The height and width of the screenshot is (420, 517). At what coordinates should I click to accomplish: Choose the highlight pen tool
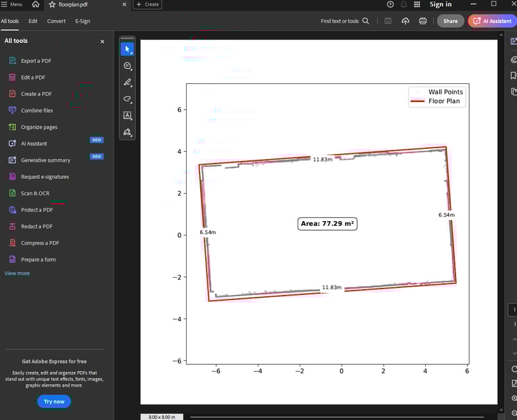[127, 83]
